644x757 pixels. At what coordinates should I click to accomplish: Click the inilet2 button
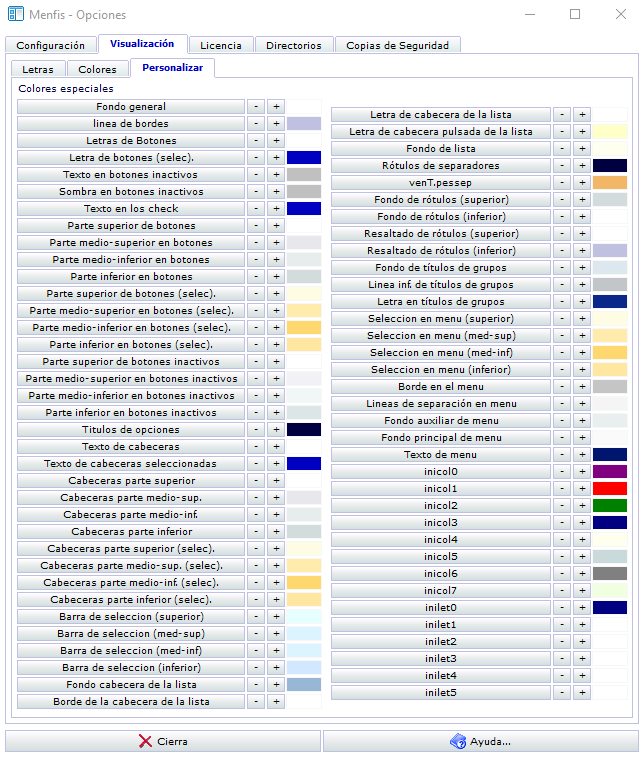point(441,642)
